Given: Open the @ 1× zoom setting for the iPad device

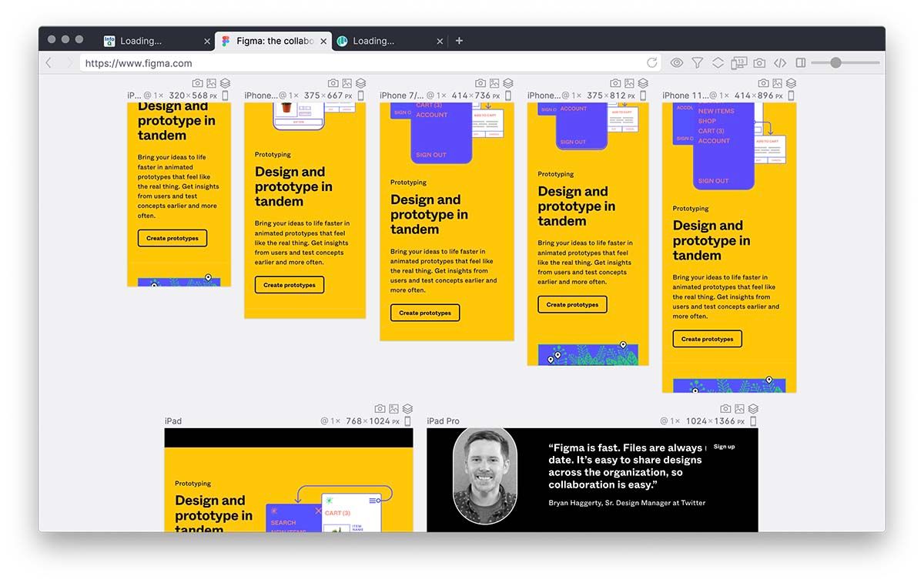Looking at the screenshot, I should click(x=330, y=421).
